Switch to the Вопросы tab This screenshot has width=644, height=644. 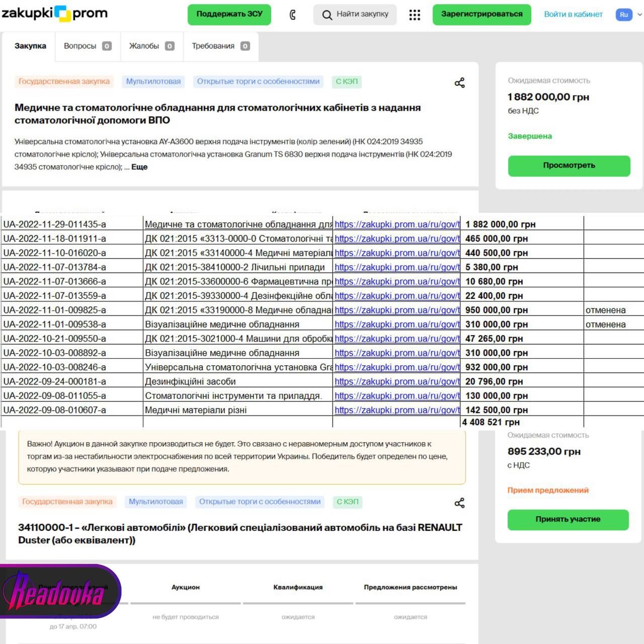point(88,46)
